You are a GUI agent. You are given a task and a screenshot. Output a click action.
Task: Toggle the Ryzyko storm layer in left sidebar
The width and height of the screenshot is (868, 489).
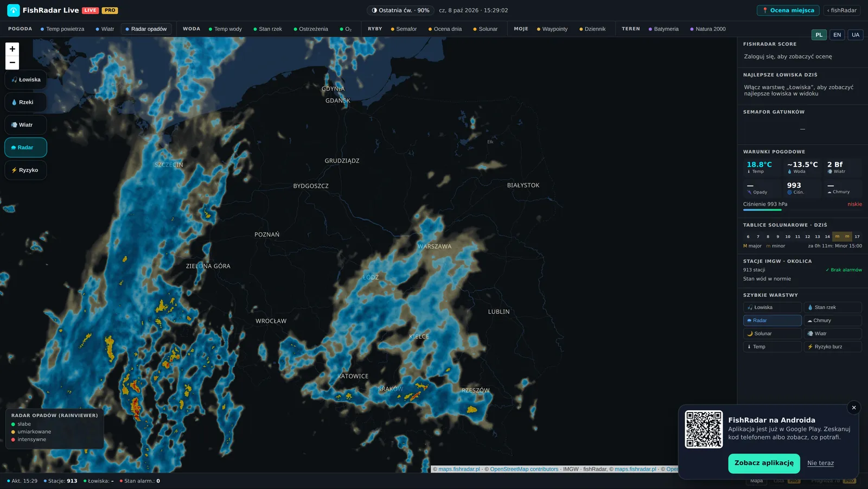click(25, 170)
